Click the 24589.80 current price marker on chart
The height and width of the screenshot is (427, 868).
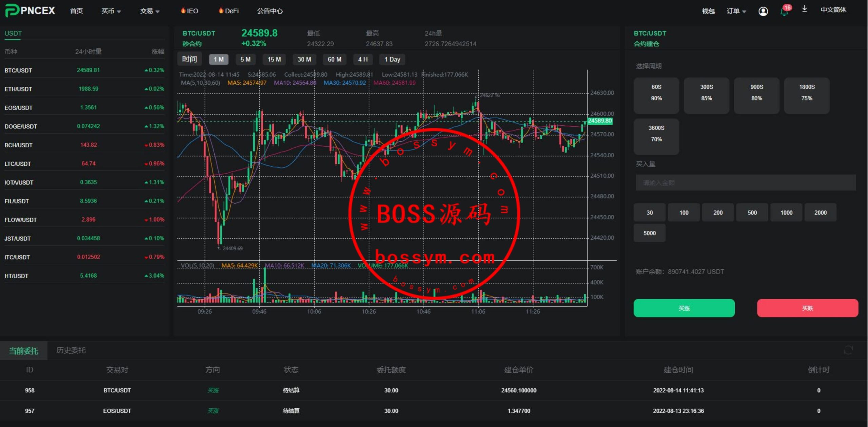600,121
